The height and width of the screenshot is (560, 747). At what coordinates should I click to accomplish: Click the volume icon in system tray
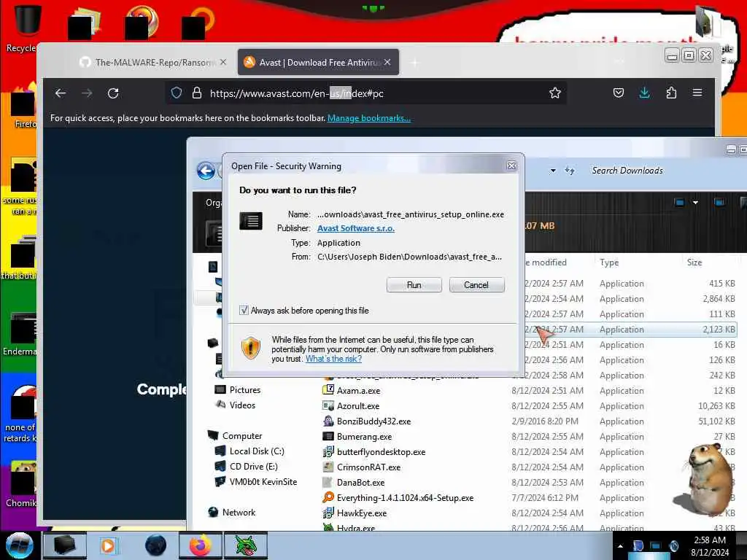[x=673, y=546]
